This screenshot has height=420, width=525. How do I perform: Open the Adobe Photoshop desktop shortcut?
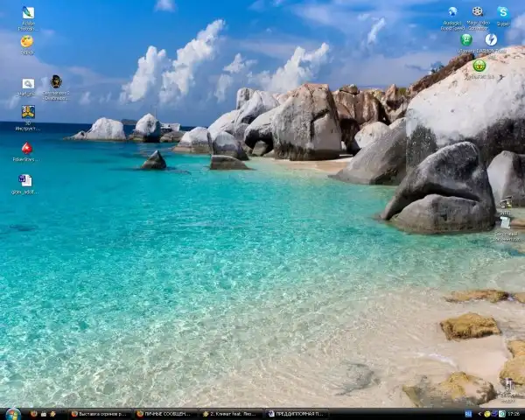pos(28,13)
